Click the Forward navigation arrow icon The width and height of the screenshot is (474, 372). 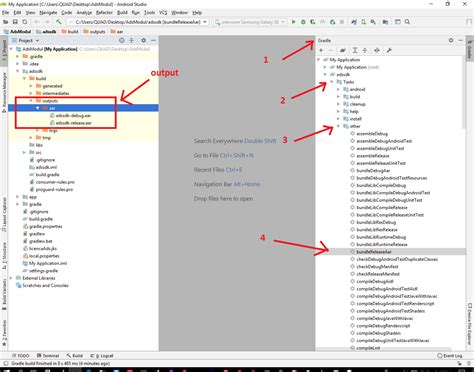point(47,22)
